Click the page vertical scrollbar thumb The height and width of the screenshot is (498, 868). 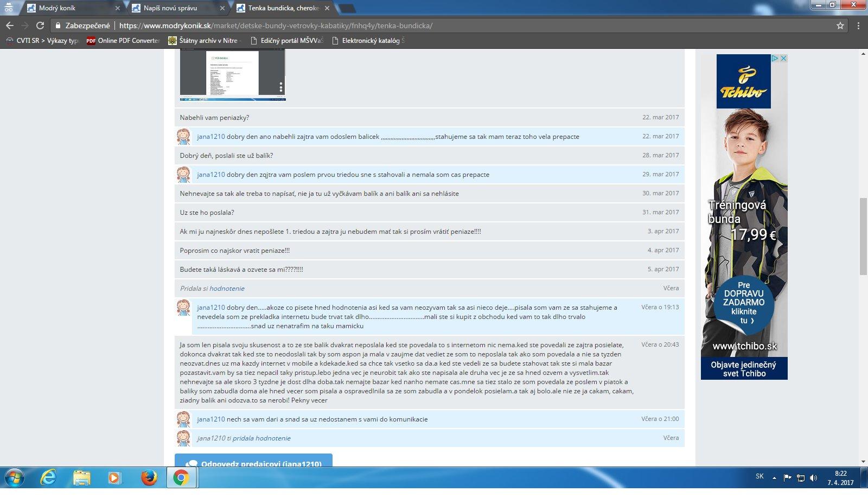click(863, 236)
